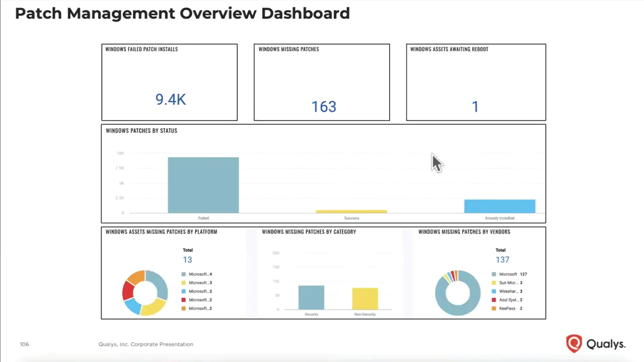This screenshot has height=362, width=644.
Task: Click the yellow Microsoft 3 legend marker
Action: [183, 283]
